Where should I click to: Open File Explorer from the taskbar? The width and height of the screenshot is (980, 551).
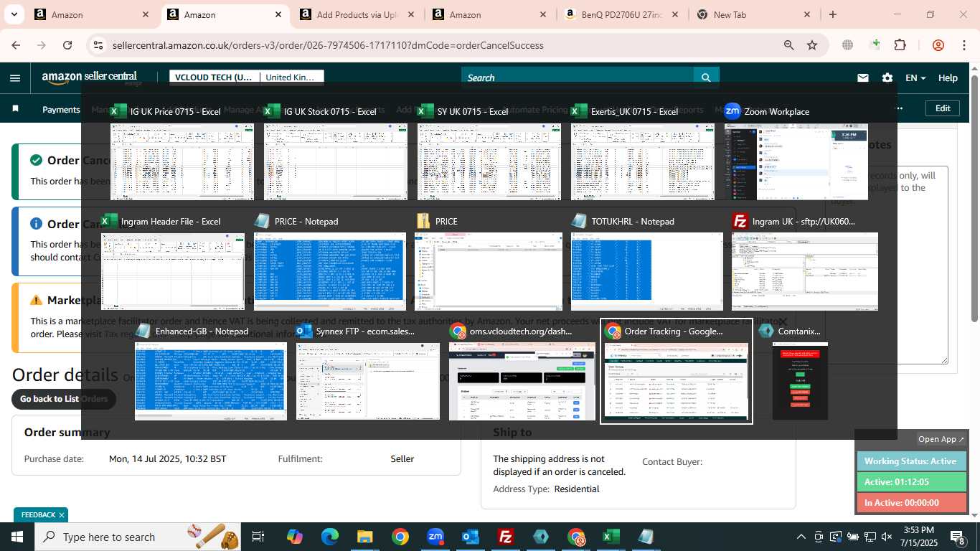(365, 537)
